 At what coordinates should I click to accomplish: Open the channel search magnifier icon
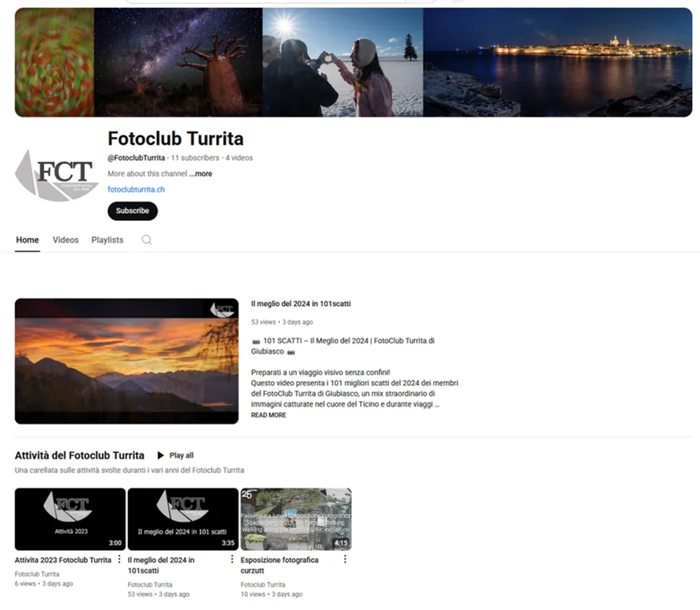tap(146, 240)
